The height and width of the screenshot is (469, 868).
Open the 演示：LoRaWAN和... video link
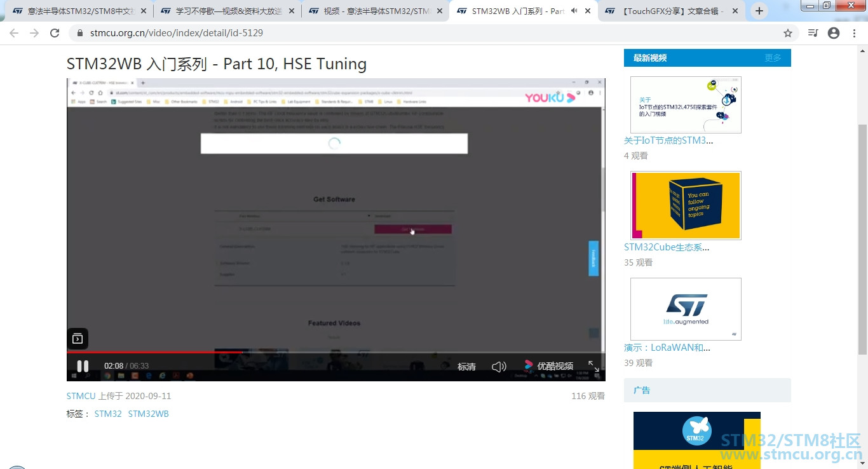(667, 348)
